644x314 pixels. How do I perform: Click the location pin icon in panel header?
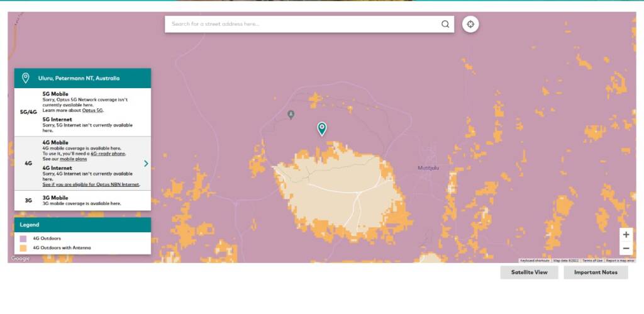(25, 78)
